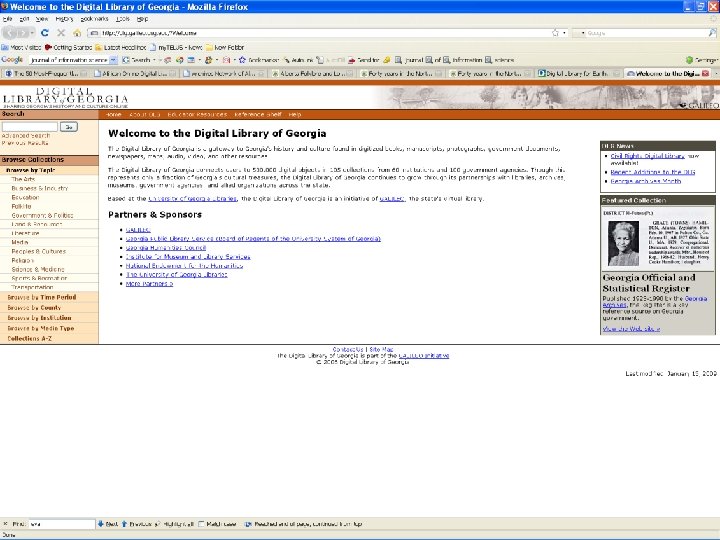Open the More Partners link
The width and height of the screenshot is (720, 540).
[149, 284]
